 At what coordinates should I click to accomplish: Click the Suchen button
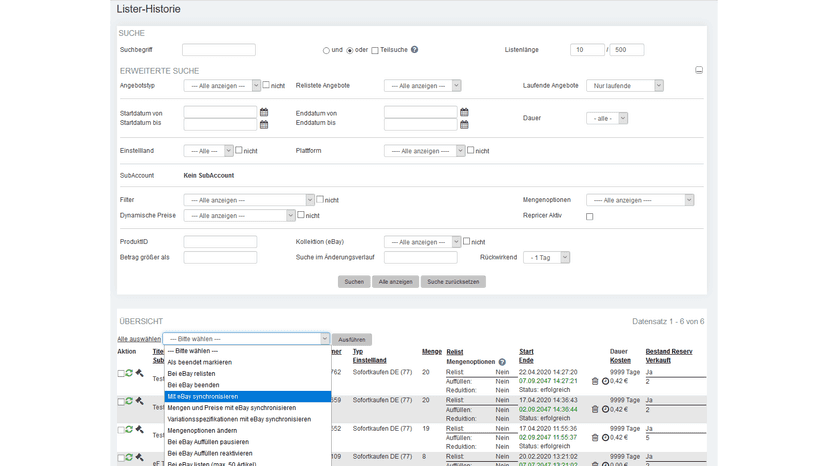click(354, 282)
